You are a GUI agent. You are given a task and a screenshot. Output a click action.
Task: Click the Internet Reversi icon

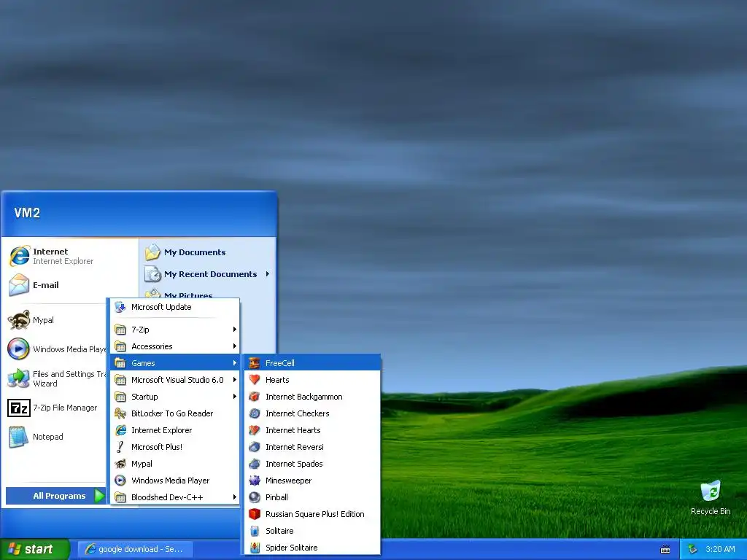[x=255, y=447]
